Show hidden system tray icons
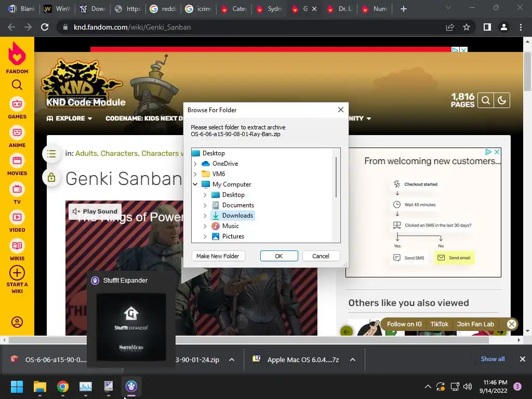Viewport: 532px width, 399px height. [428, 387]
